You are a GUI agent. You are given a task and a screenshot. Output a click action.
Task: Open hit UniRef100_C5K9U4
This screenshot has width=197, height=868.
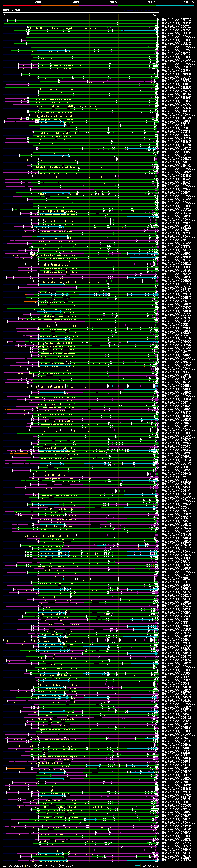coord(177,74)
